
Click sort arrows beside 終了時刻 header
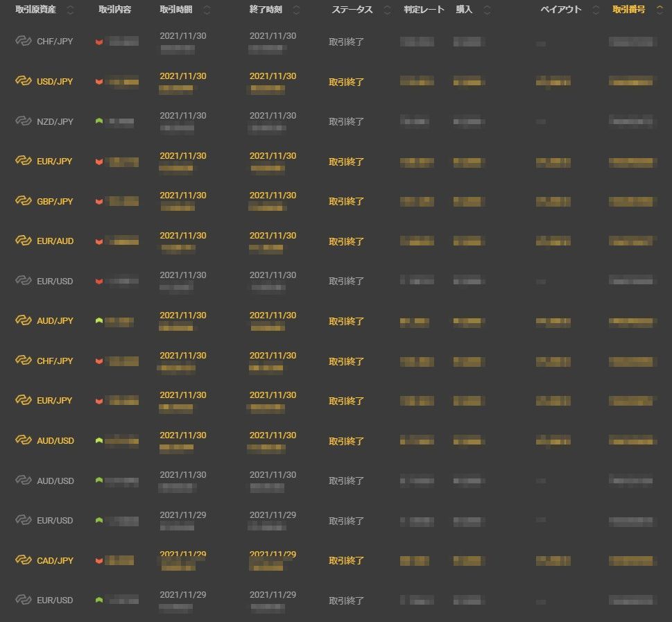[297, 10]
